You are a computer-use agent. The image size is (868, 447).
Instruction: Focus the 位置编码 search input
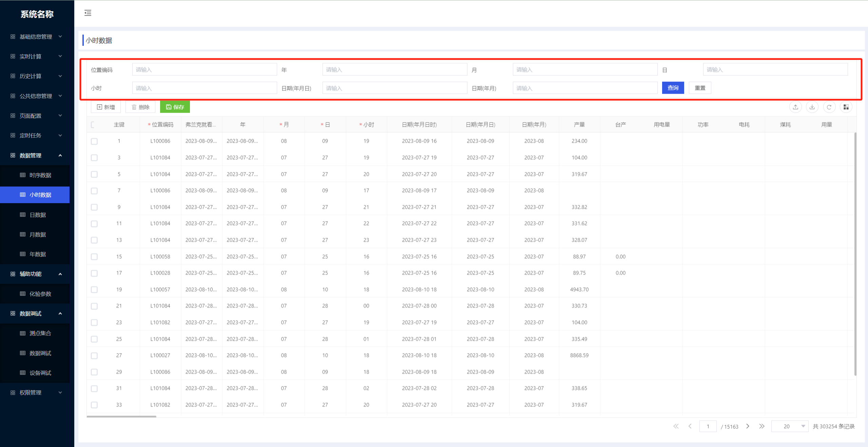(x=205, y=70)
